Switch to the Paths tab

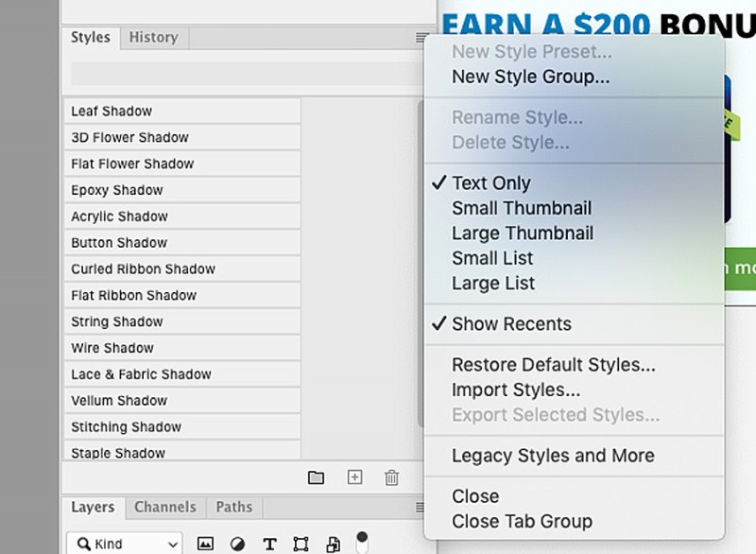click(234, 508)
